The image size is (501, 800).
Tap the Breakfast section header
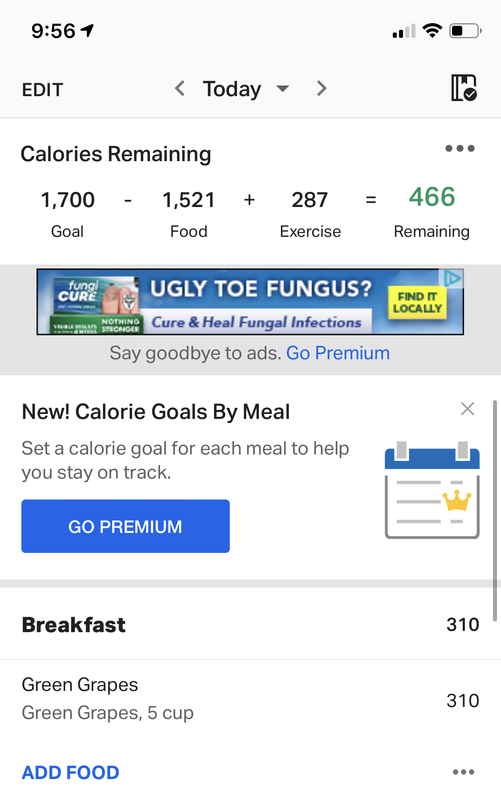click(x=250, y=624)
